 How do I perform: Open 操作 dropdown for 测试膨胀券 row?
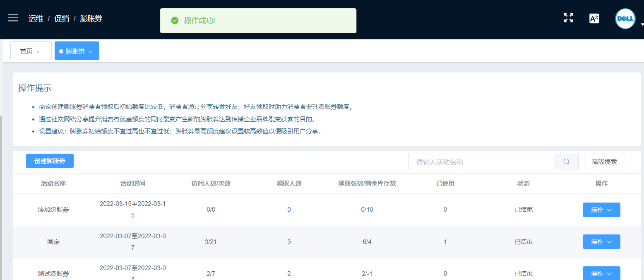pos(601,273)
